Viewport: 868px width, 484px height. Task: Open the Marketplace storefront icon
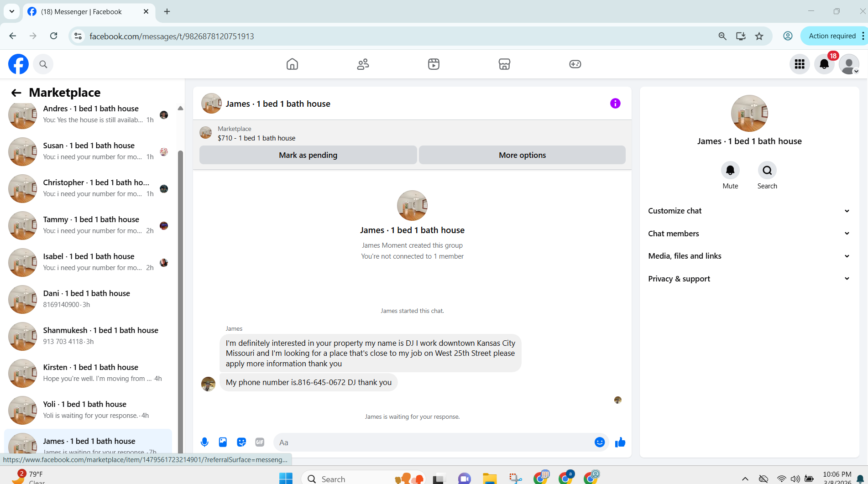click(504, 64)
